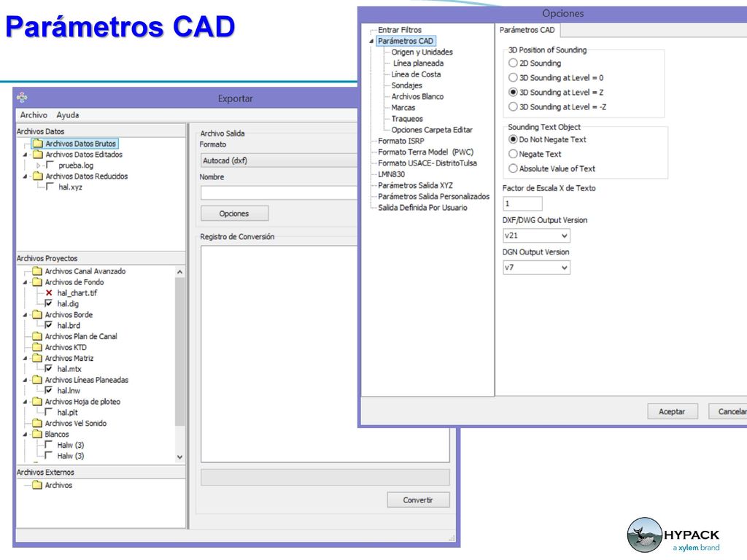This screenshot has width=747, height=560.
Task: Open the Archivo menu
Action: tap(34, 114)
